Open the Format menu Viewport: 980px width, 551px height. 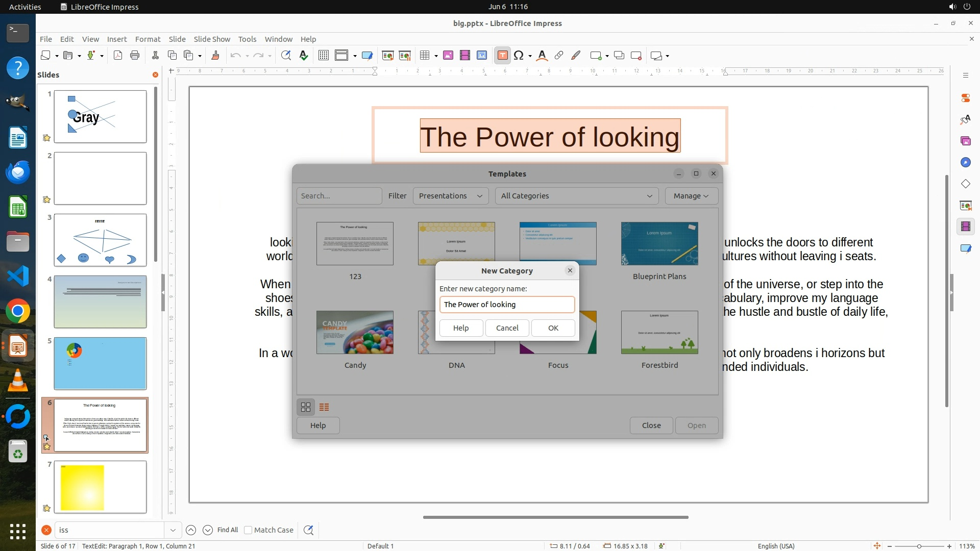(148, 39)
